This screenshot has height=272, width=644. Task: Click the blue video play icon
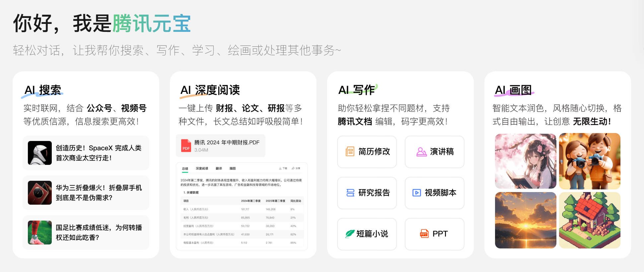tap(417, 193)
